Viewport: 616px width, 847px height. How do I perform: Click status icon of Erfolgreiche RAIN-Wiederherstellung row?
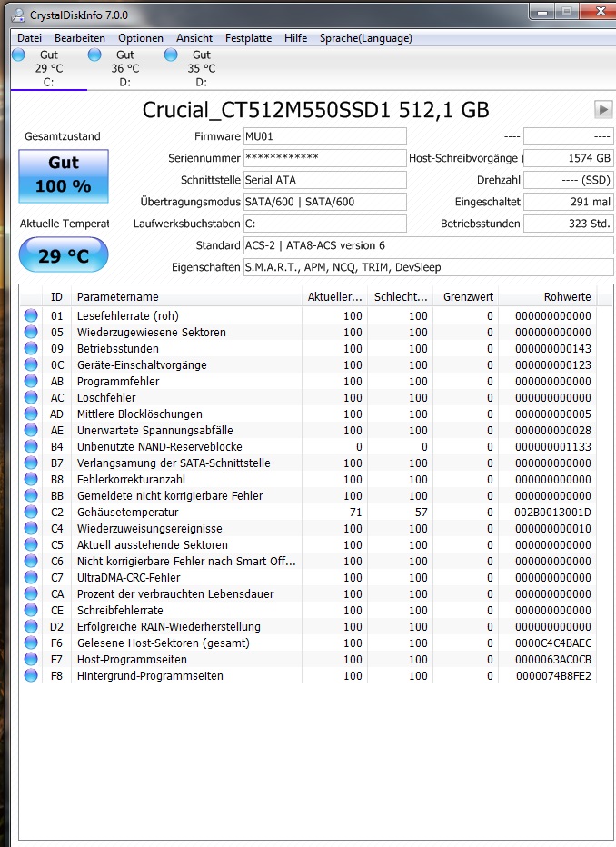31,626
